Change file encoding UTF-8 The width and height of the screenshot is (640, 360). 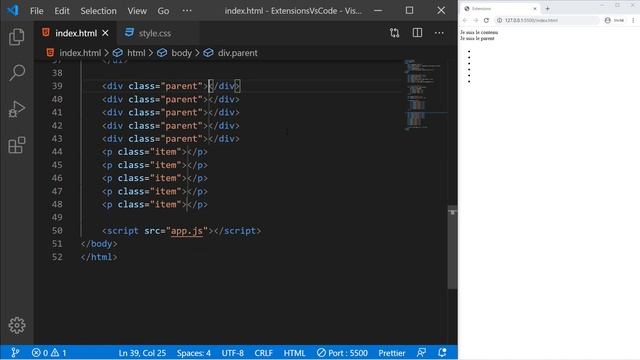(x=233, y=353)
